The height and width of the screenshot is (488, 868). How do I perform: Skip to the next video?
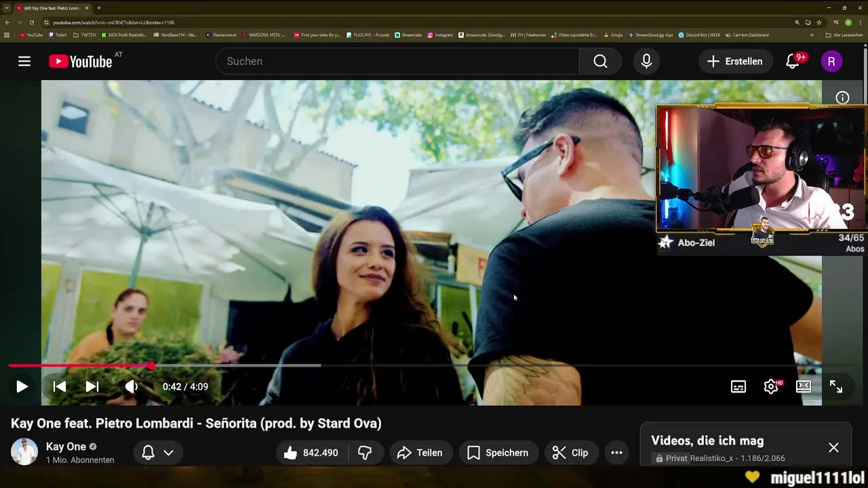pyautogui.click(x=92, y=386)
